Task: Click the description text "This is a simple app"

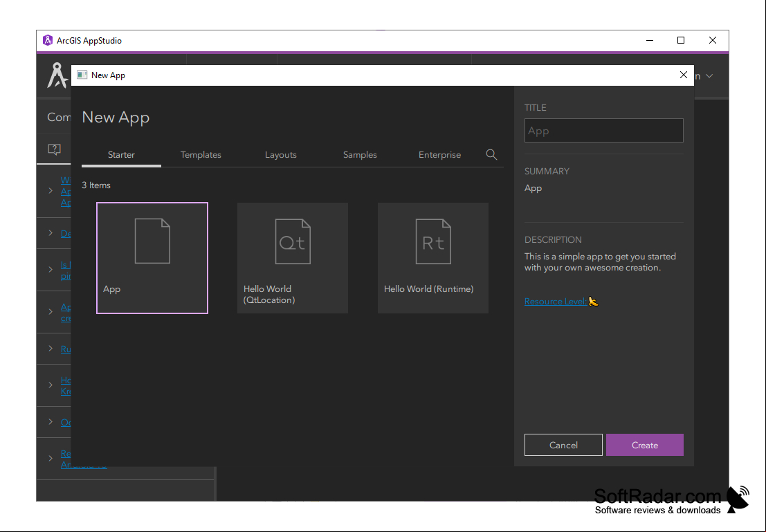Action: 601,262
